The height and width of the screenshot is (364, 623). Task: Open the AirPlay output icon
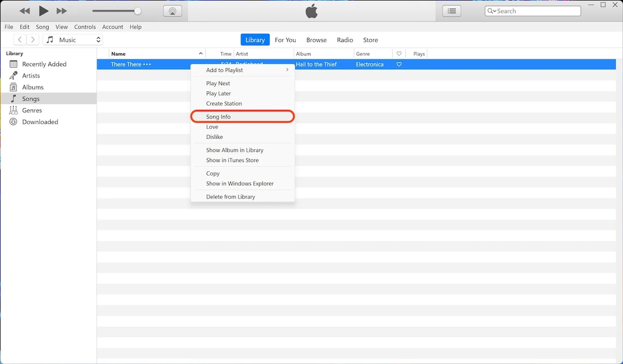[x=172, y=11]
